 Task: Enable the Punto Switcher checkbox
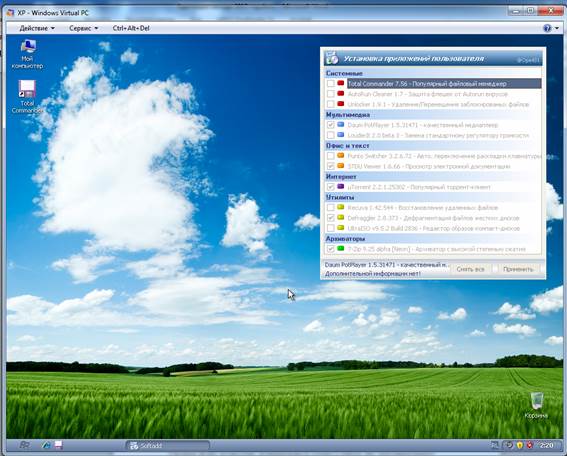(x=330, y=156)
